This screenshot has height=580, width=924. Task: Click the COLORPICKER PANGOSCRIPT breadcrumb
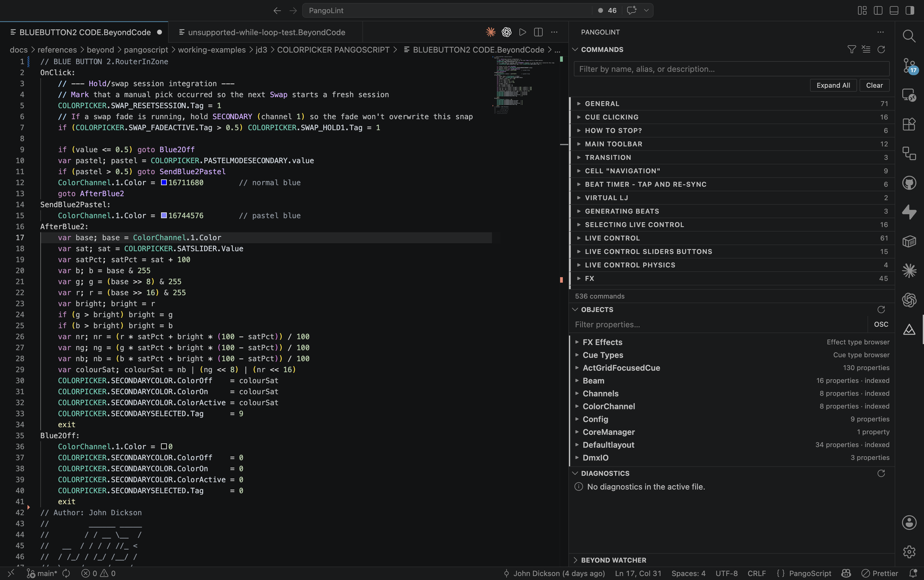[x=333, y=50]
